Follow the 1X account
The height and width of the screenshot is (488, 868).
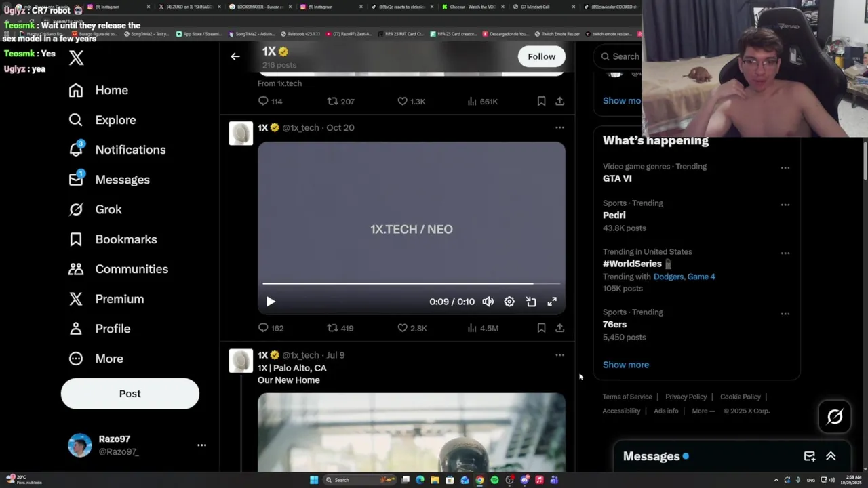tap(541, 56)
